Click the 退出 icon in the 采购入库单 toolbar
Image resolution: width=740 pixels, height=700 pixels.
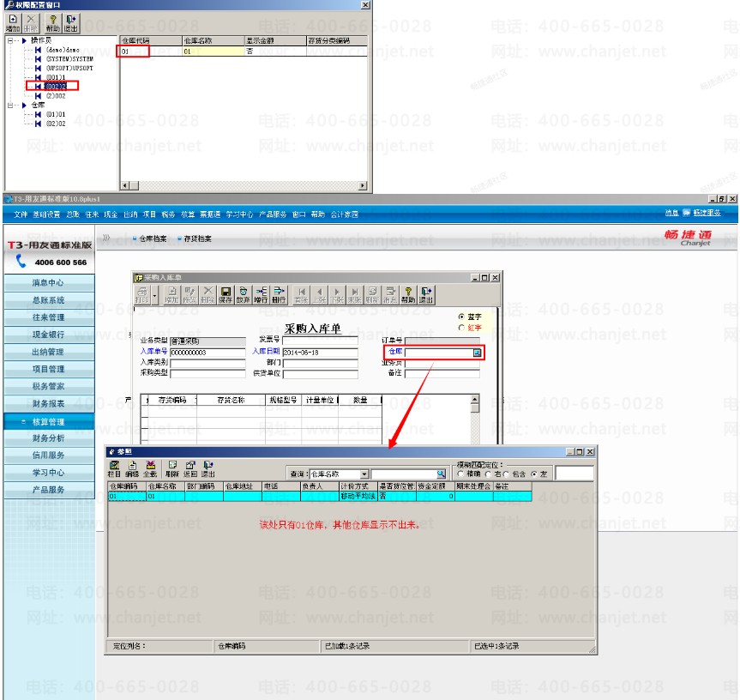pyautogui.click(x=426, y=294)
